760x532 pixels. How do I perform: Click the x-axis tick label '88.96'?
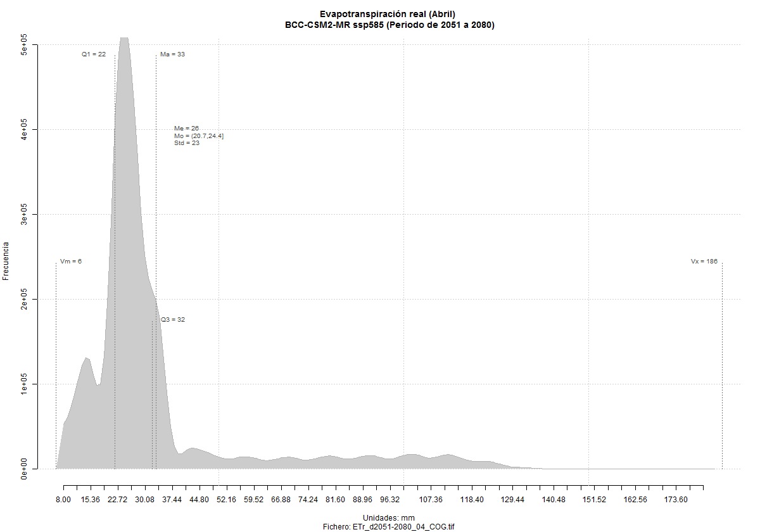pyautogui.click(x=363, y=500)
